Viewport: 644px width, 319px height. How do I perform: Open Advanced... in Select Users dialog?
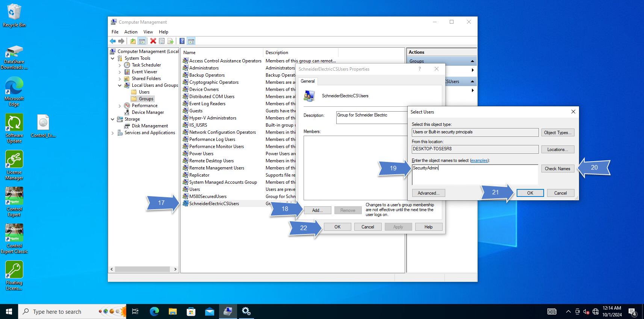pos(428,193)
